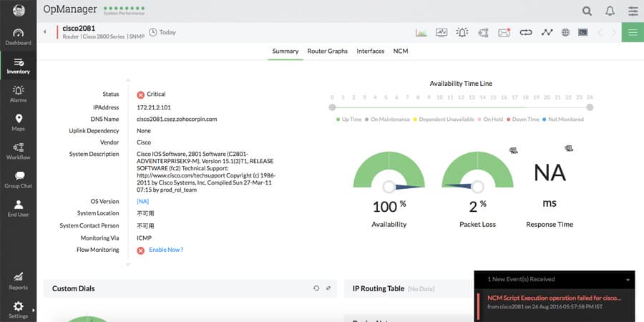Open the Reports section
The width and height of the screenshot is (644, 322).
tap(18, 281)
